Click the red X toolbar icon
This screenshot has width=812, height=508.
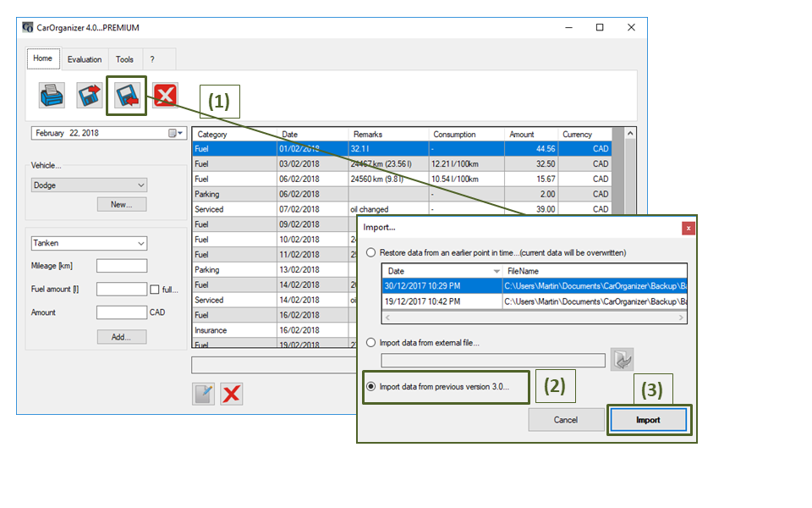(165, 95)
